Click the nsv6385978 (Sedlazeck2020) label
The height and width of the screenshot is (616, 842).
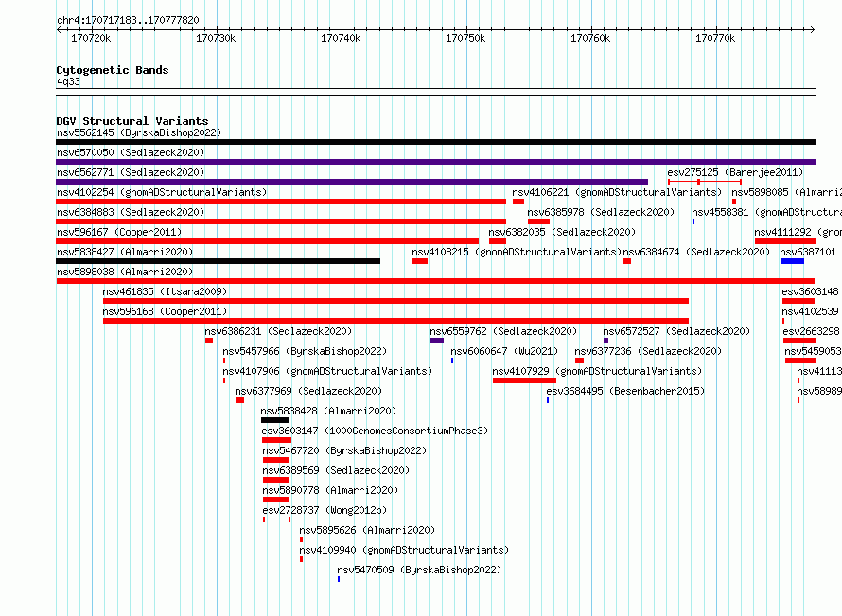601,212
